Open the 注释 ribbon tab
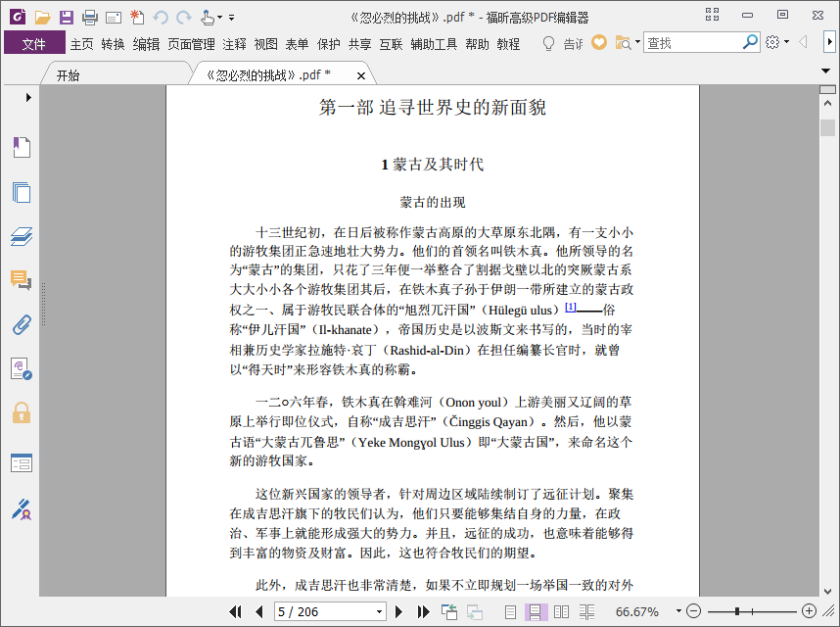This screenshot has height=627, width=840. [235, 44]
